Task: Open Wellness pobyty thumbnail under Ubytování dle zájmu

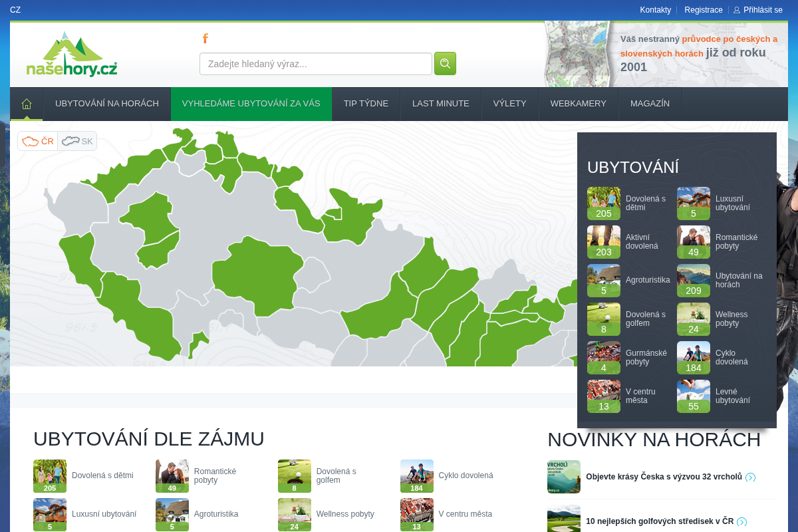Action: (295, 515)
